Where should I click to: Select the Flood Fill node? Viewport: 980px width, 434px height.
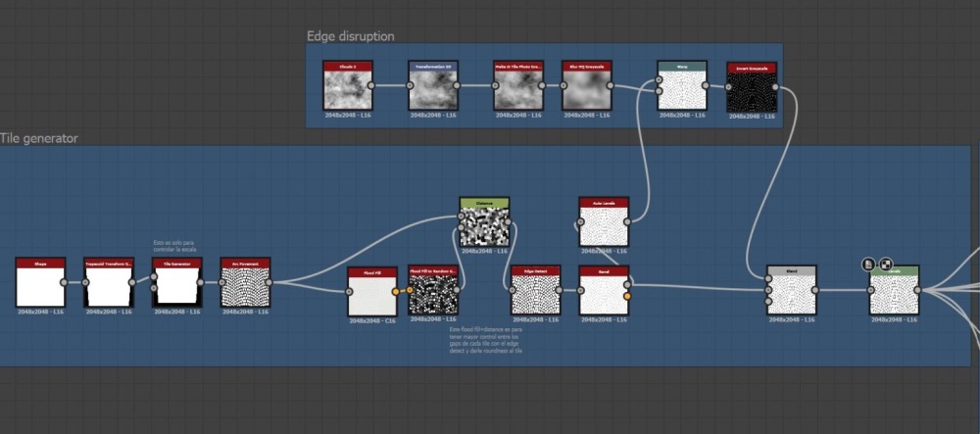(x=372, y=292)
